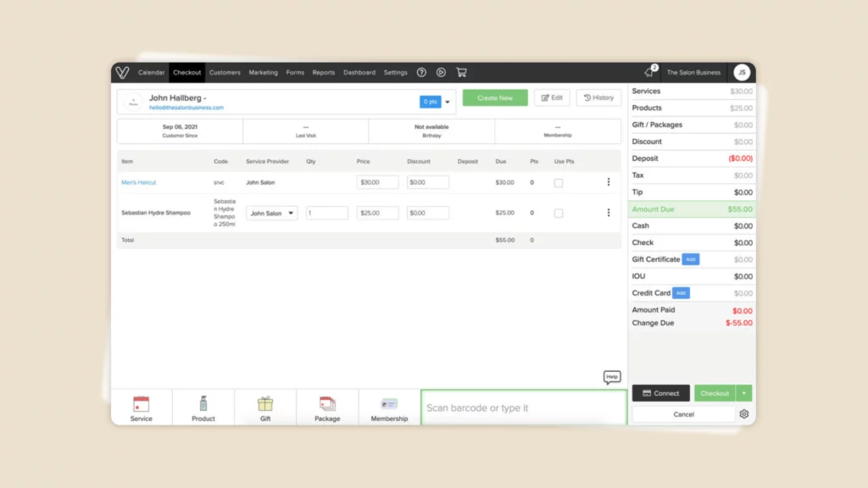
Task: Check the Use Pts box for Sebastian Hydre Shampoo
Action: tap(558, 213)
